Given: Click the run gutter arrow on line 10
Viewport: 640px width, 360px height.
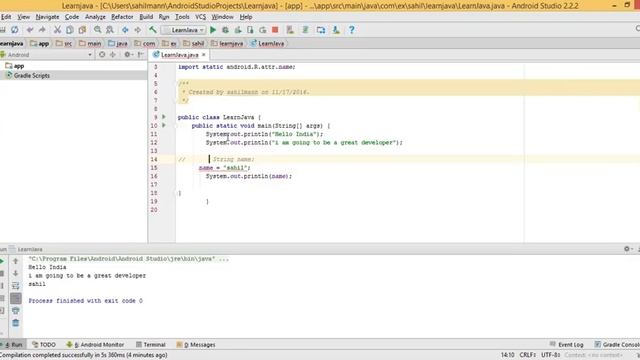Looking at the screenshot, I should click(164, 125).
